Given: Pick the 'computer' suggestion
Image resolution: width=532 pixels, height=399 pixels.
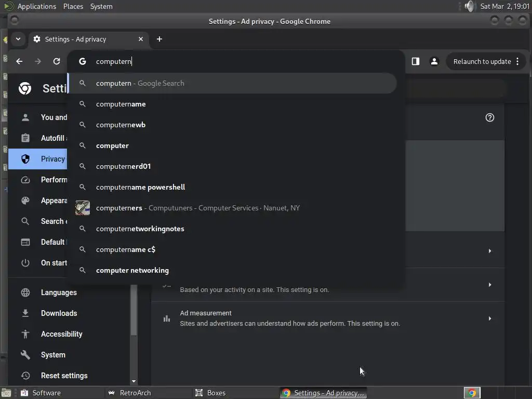Looking at the screenshot, I should tap(233, 145).
